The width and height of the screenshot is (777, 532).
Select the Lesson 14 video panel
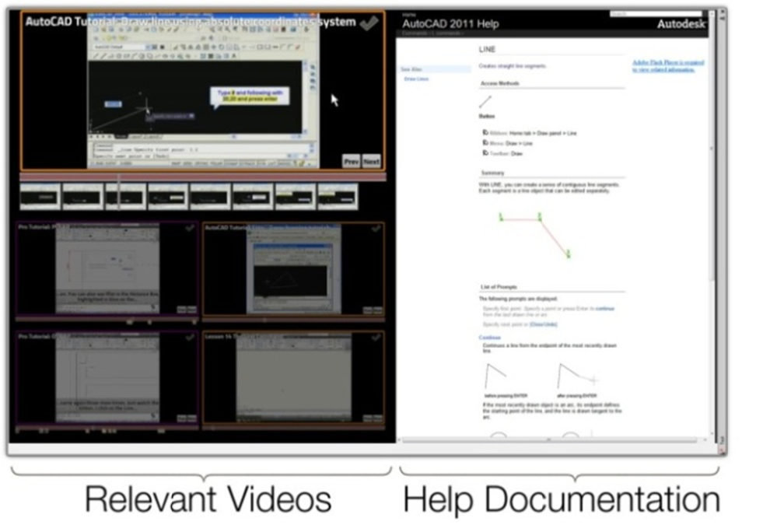(x=293, y=377)
